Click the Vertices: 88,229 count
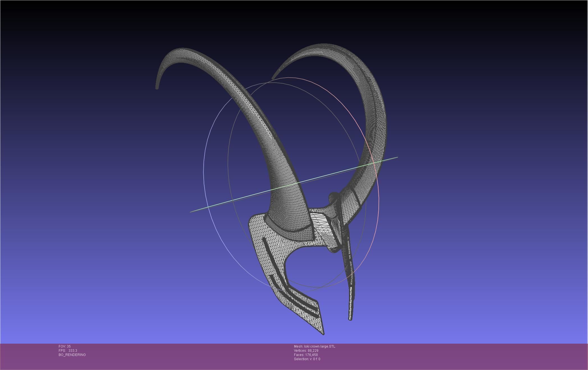This screenshot has height=370, width=588. tap(306, 351)
